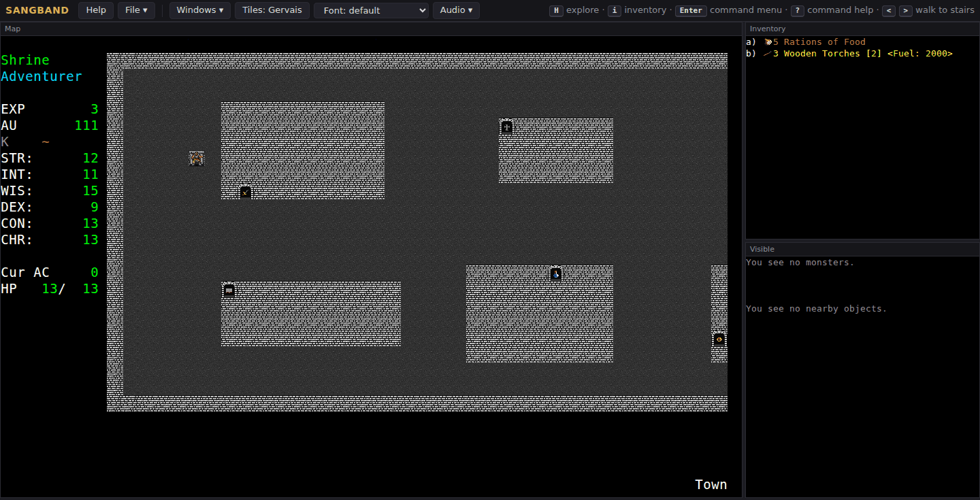
Task: Select the Inventory panel title
Action: pos(768,29)
